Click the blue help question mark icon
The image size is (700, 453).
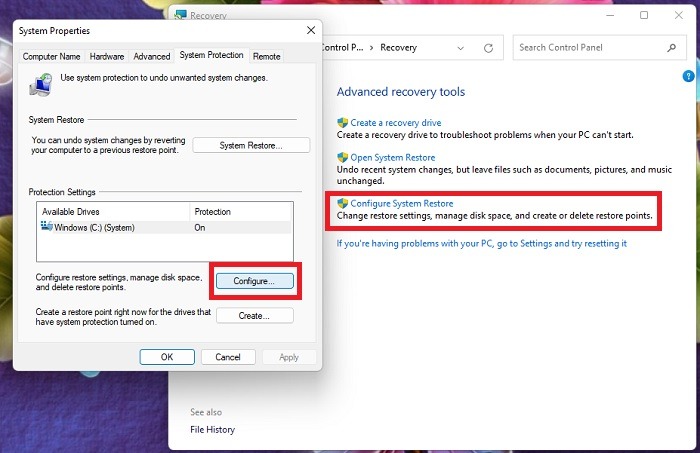coord(688,76)
